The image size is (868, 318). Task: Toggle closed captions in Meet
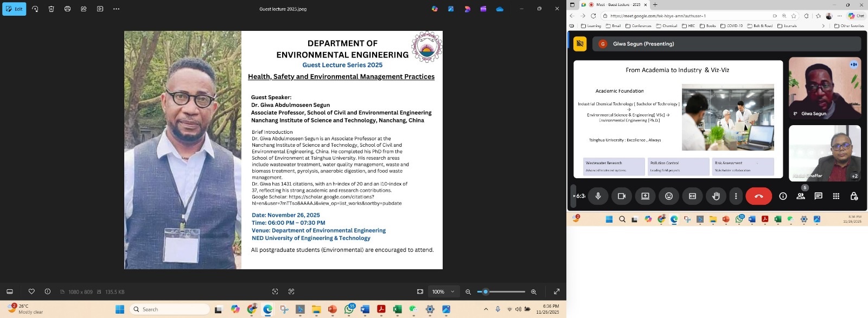[x=692, y=196]
